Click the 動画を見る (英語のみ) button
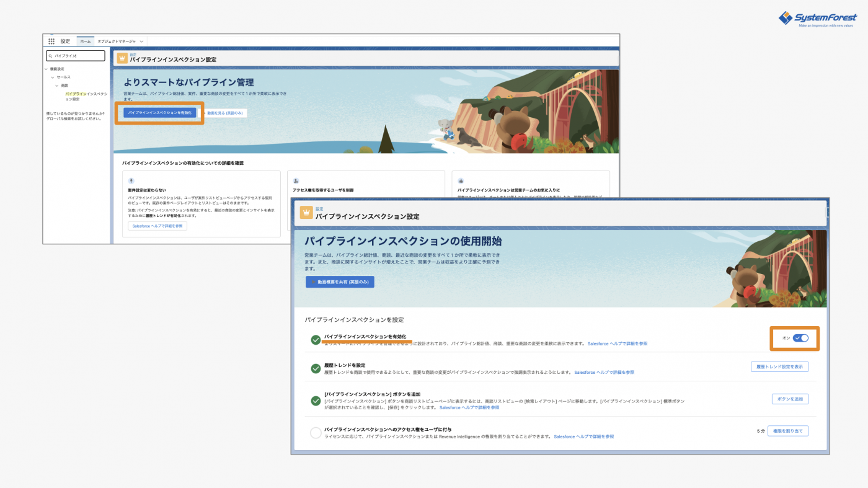 [224, 113]
